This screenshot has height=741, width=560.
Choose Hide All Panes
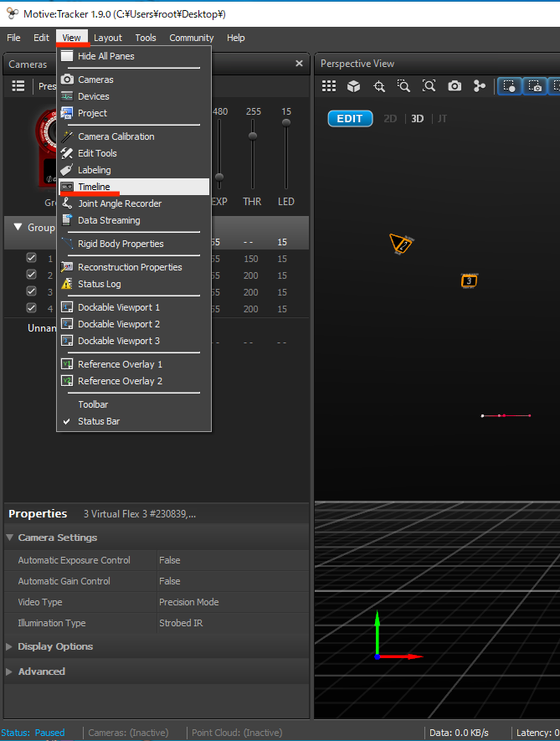[x=134, y=56]
